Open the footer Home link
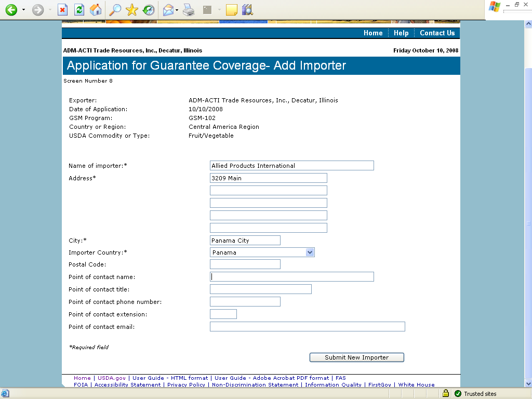The image size is (532, 399). 82,378
